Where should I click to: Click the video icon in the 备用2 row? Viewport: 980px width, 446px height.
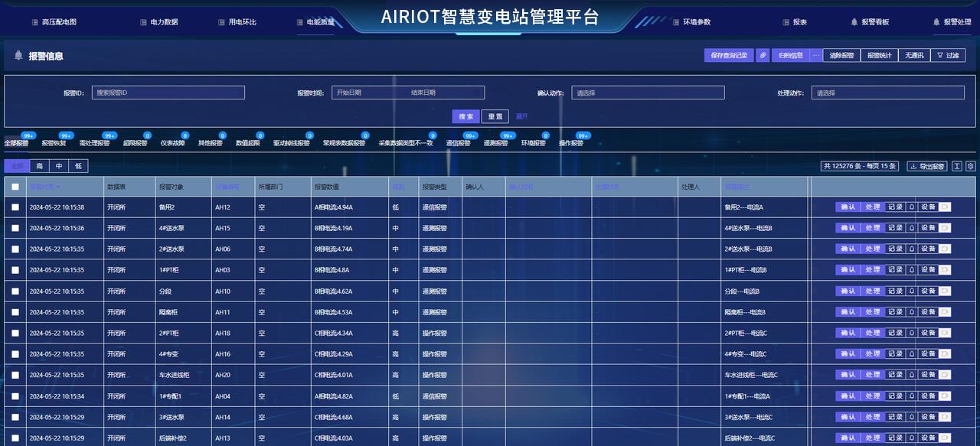pyautogui.click(x=945, y=207)
